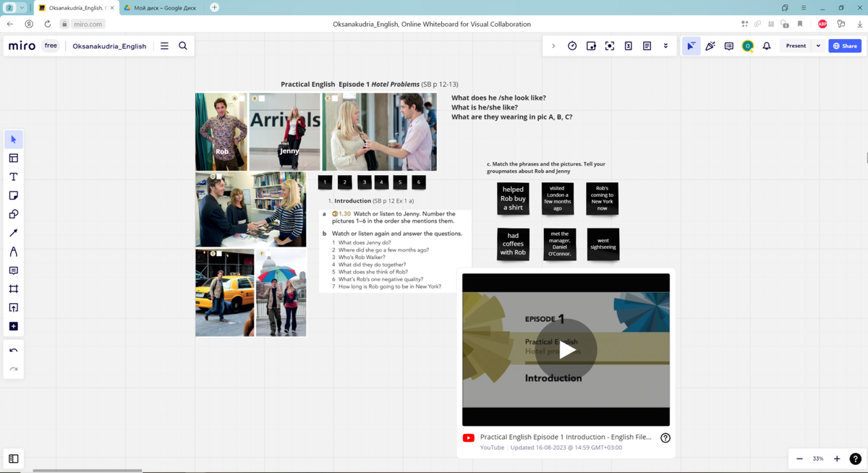Undo the last action
The height and width of the screenshot is (473, 868).
point(14,351)
